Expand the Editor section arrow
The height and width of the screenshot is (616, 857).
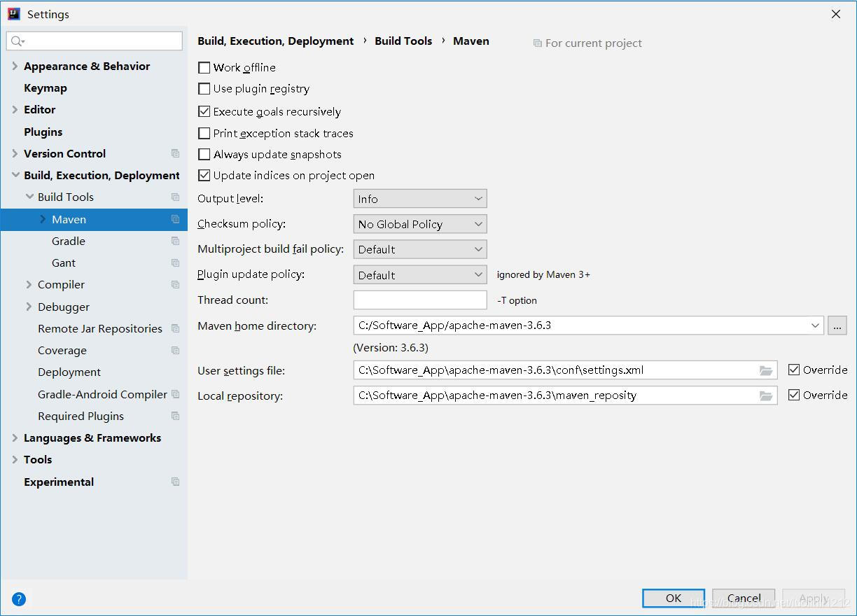click(x=15, y=109)
